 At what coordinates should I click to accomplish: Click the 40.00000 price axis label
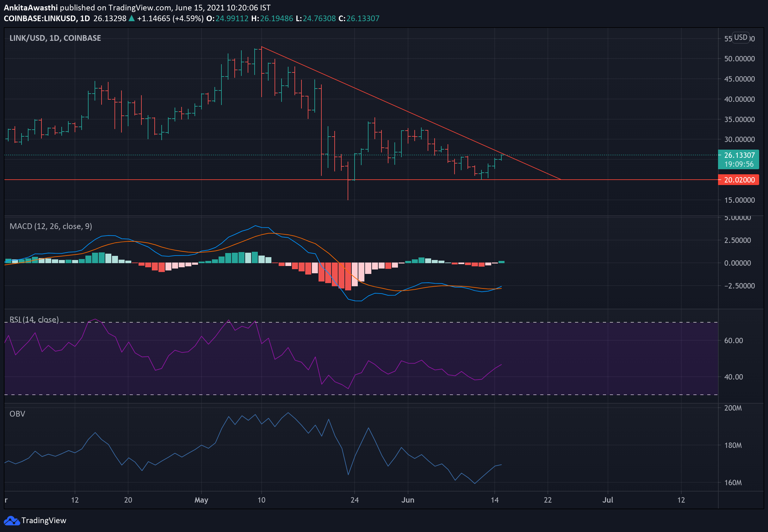[x=739, y=99]
